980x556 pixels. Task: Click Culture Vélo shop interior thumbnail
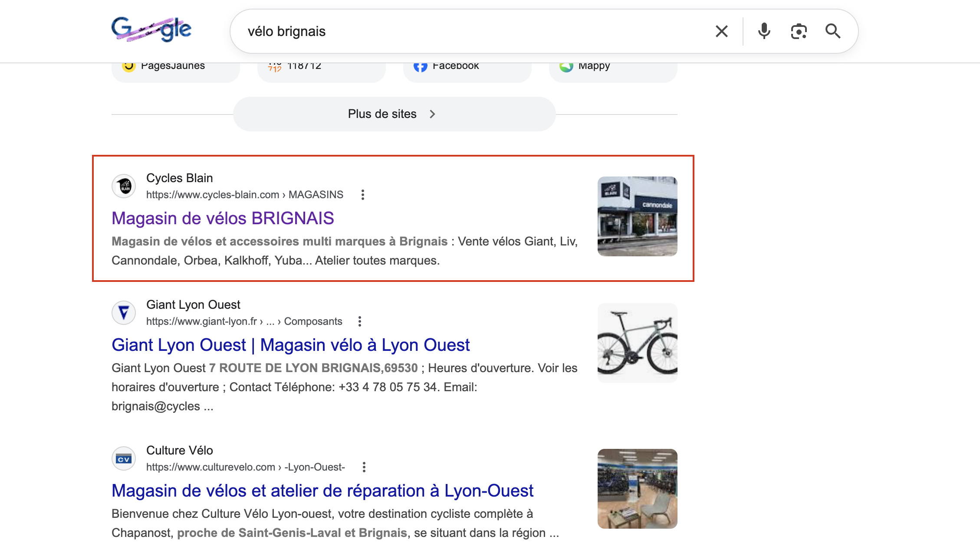click(x=637, y=488)
